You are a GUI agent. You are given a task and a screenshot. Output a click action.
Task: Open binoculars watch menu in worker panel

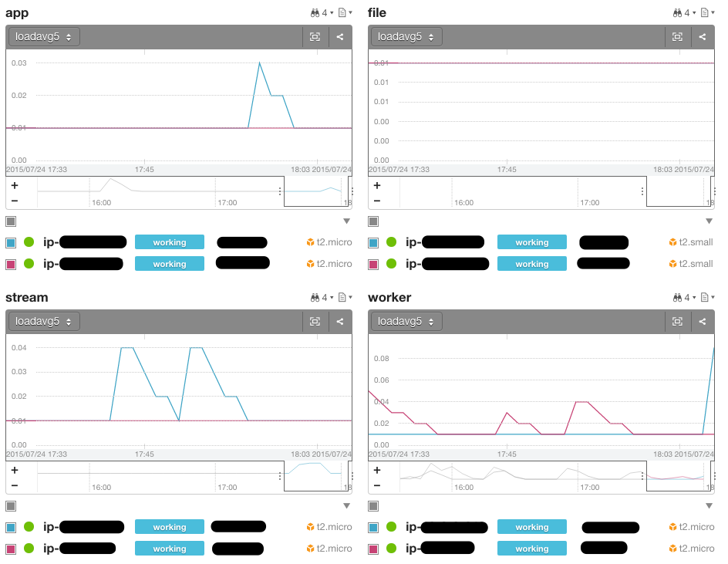[x=684, y=297]
